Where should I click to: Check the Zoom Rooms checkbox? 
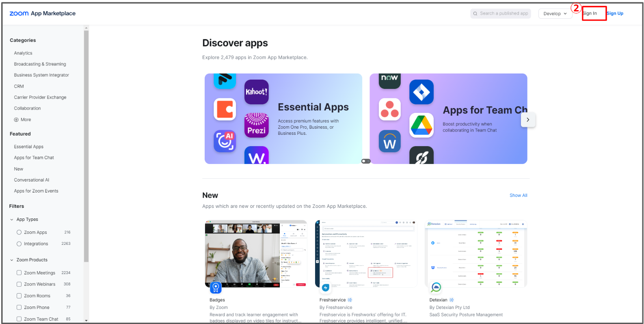tap(19, 296)
